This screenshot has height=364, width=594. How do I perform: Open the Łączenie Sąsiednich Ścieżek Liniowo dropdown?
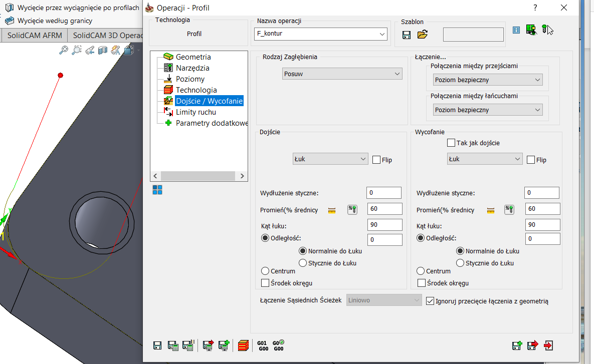coord(384,300)
